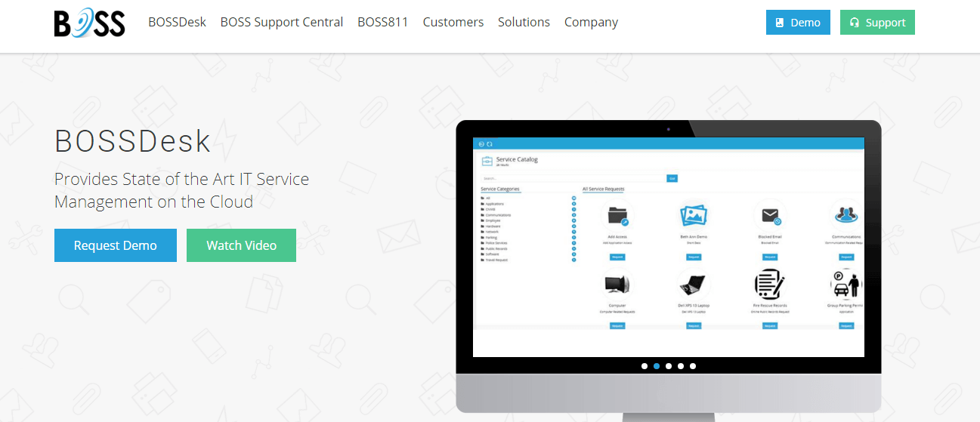
Task: Click the Computer monitor icon in the catalog
Action: click(x=617, y=285)
